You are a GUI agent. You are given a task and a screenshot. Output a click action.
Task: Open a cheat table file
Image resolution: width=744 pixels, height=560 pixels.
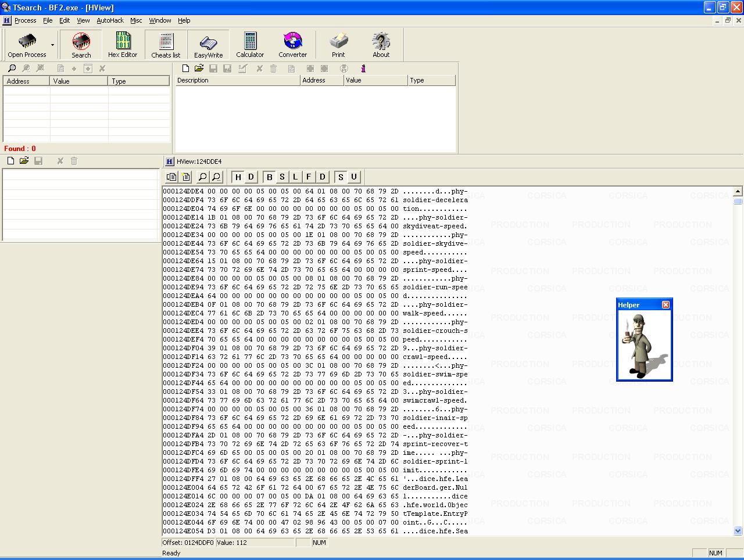tap(199, 69)
